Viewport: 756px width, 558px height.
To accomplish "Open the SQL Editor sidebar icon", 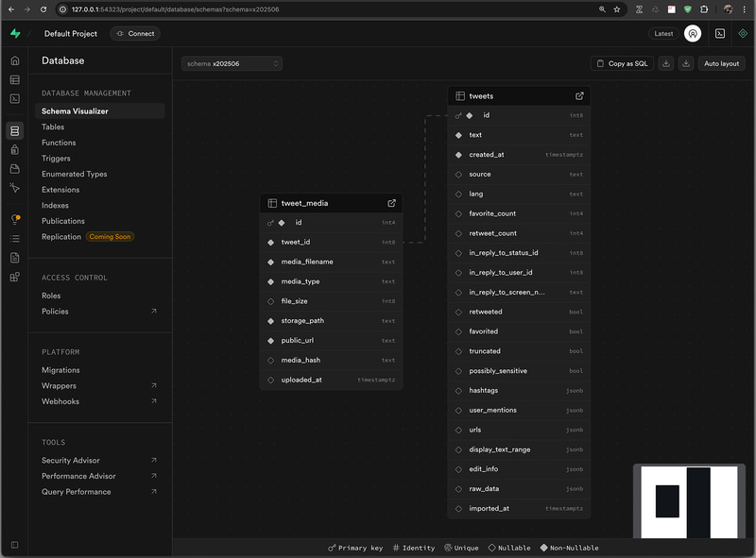I will tap(15, 99).
